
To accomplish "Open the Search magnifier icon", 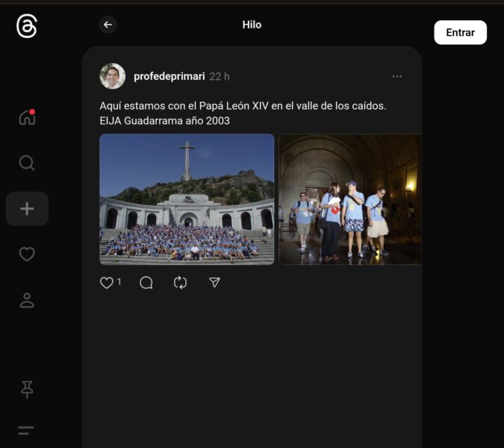I will click(27, 163).
